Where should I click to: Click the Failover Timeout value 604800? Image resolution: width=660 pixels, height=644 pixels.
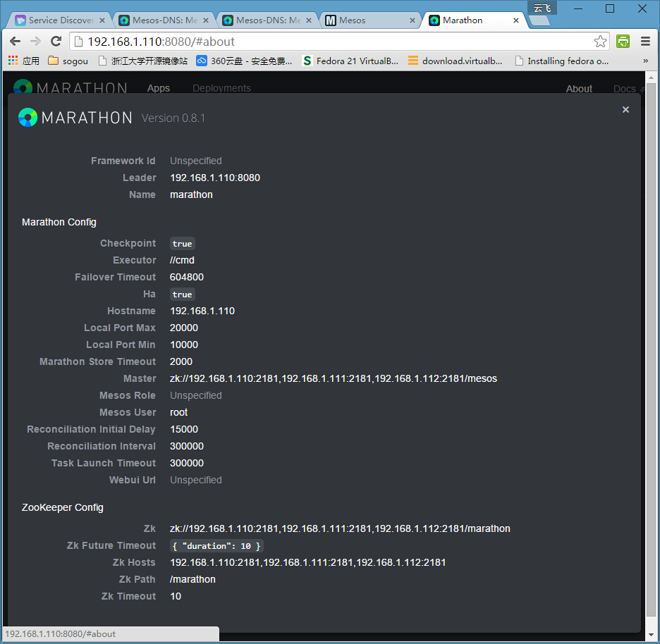(186, 277)
